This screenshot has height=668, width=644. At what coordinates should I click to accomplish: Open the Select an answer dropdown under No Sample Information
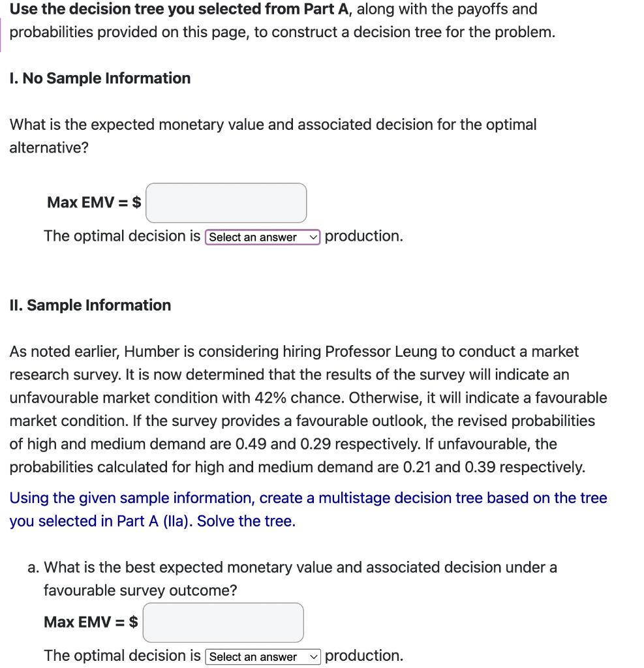click(x=262, y=237)
